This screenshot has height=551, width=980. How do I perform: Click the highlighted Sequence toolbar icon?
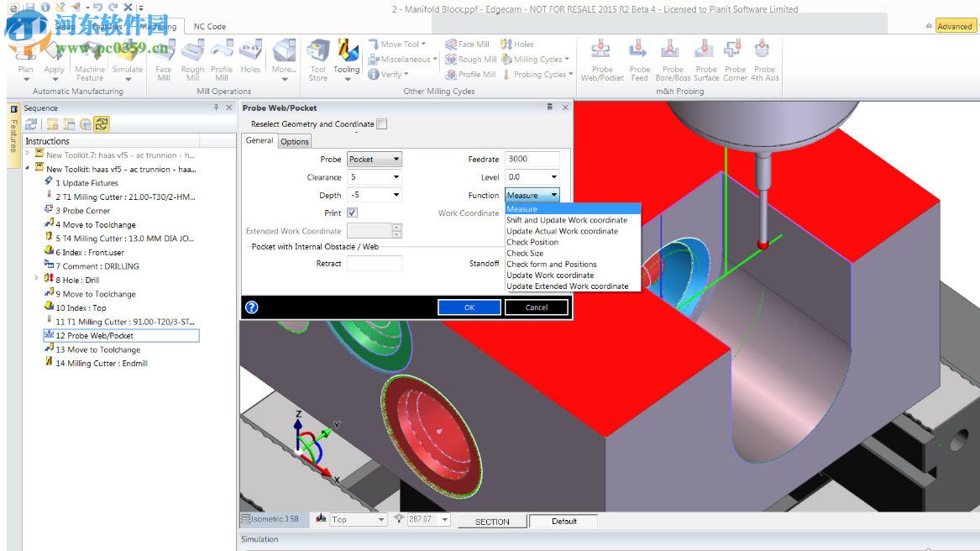[x=102, y=123]
